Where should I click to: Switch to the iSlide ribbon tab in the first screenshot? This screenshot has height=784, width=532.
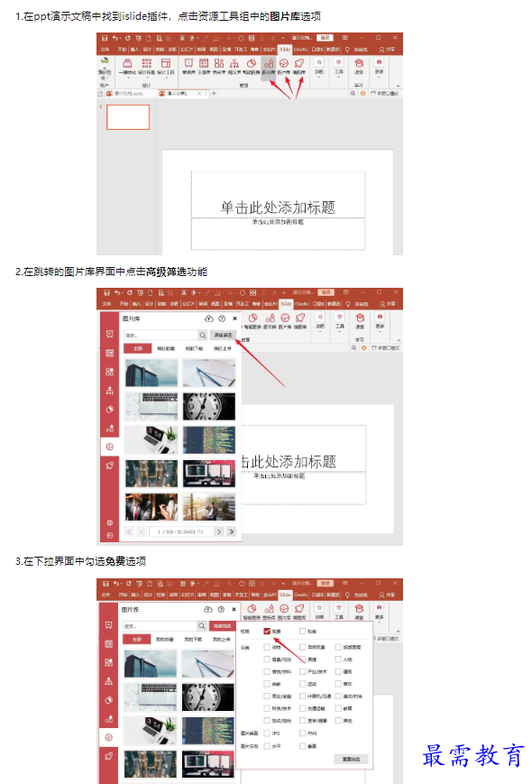point(285,50)
